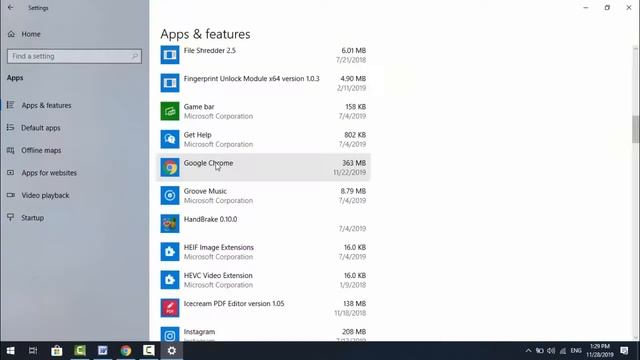Select the Get Help entry name
This screenshot has height=360, width=640.
pyautogui.click(x=198, y=135)
